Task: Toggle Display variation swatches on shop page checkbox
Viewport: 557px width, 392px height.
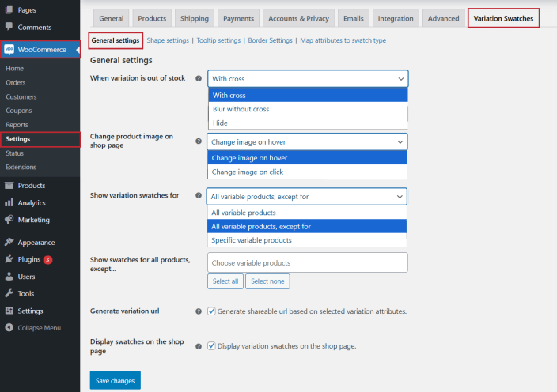Action: pyautogui.click(x=211, y=345)
